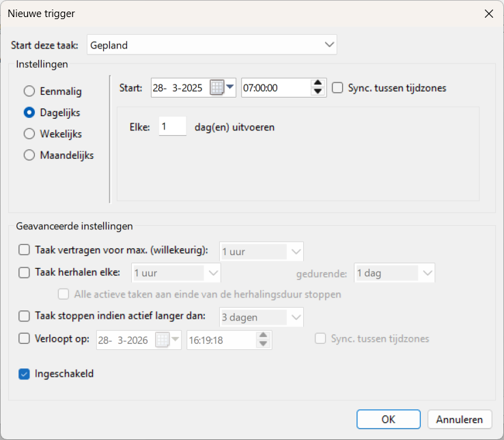Click the Elke days number field

tap(172, 126)
